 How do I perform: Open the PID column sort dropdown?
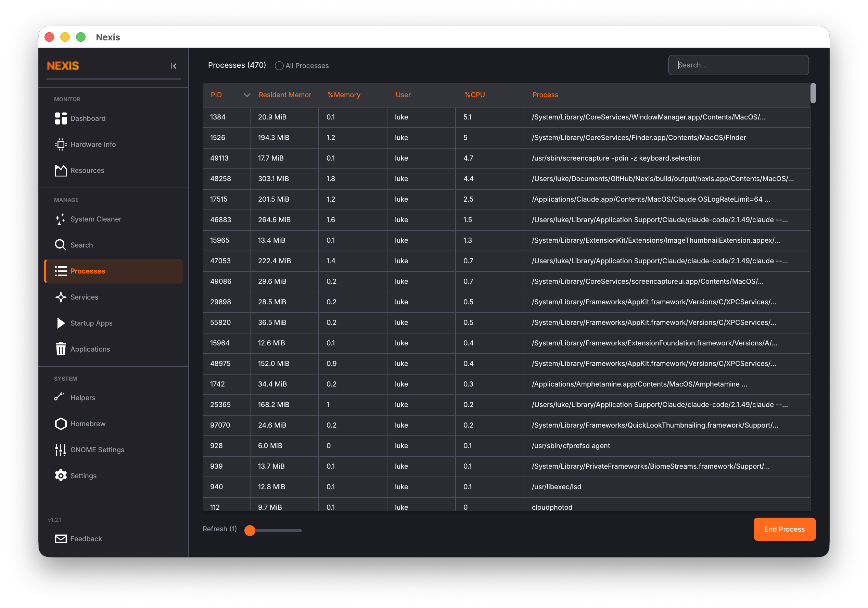click(x=247, y=95)
